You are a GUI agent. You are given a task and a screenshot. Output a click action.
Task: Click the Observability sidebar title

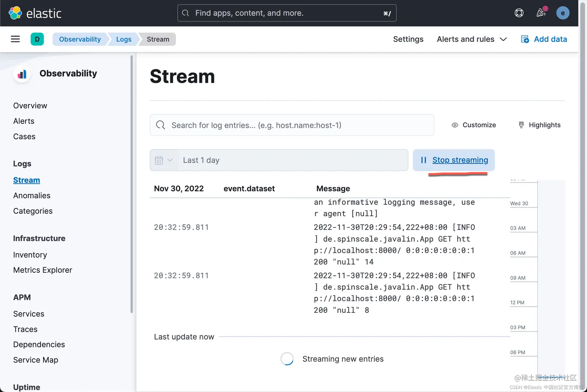click(x=68, y=73)
